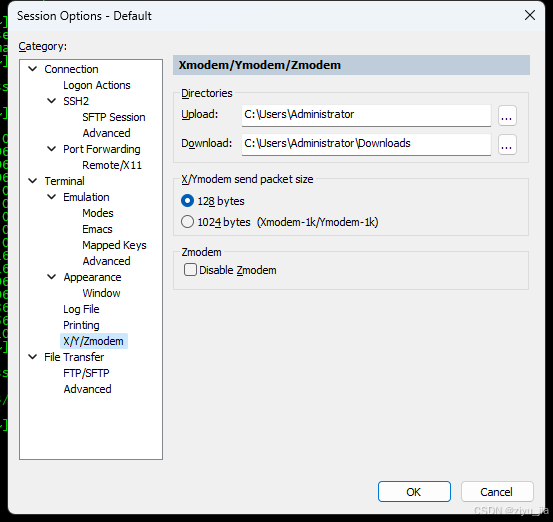Open the Emacs category
The height and width of the screenshot is (522, 553).
tap(97, 229)
